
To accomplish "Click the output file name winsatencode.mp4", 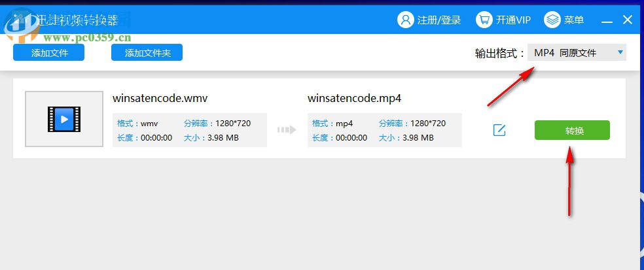I will (x=355, y=99).
